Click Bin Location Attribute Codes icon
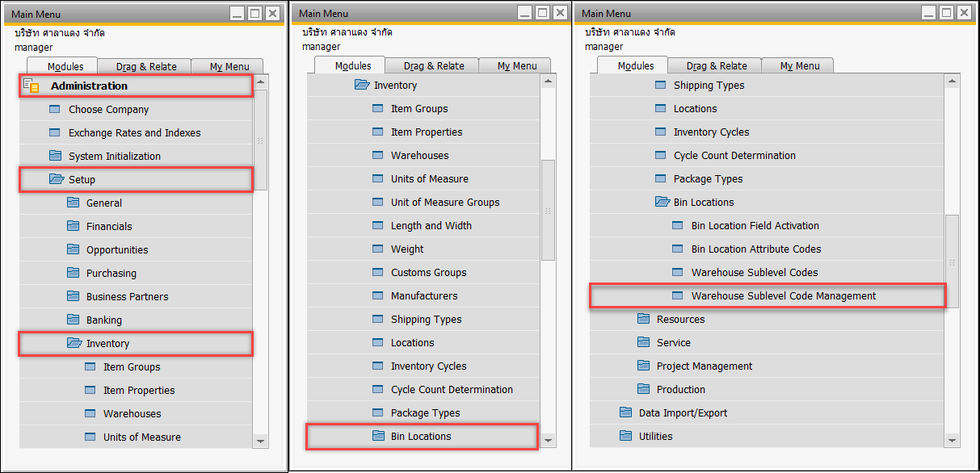The height and width of the screenshot is (473, 980). click(678, 249)
